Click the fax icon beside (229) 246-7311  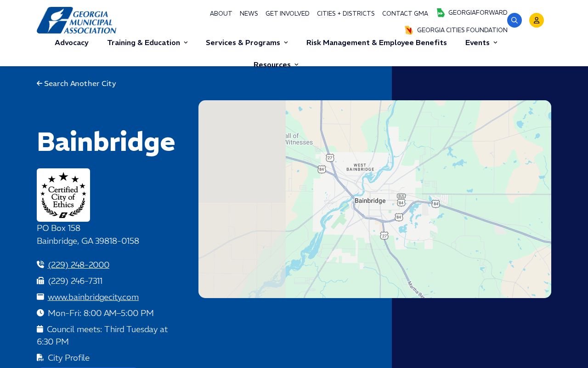40,281
